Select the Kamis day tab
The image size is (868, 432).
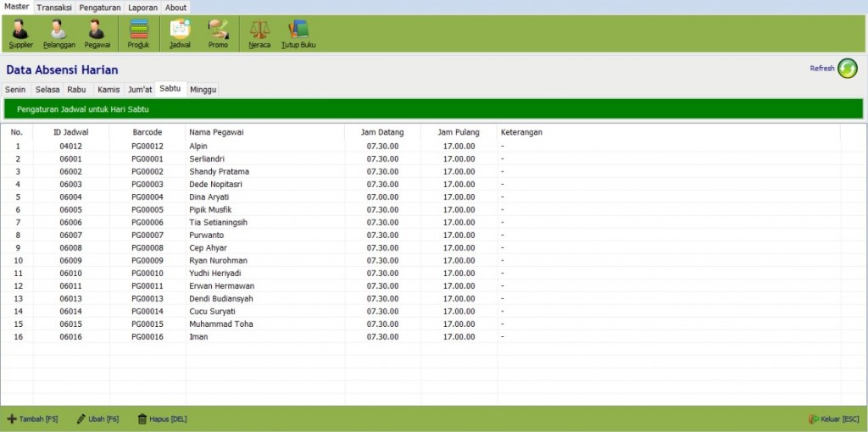(x=108, y=90)
